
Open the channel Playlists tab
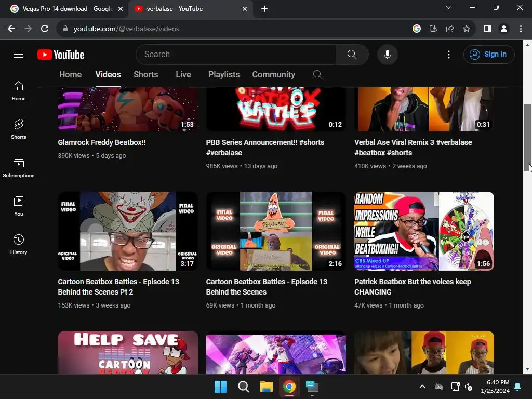click(224, 75)
